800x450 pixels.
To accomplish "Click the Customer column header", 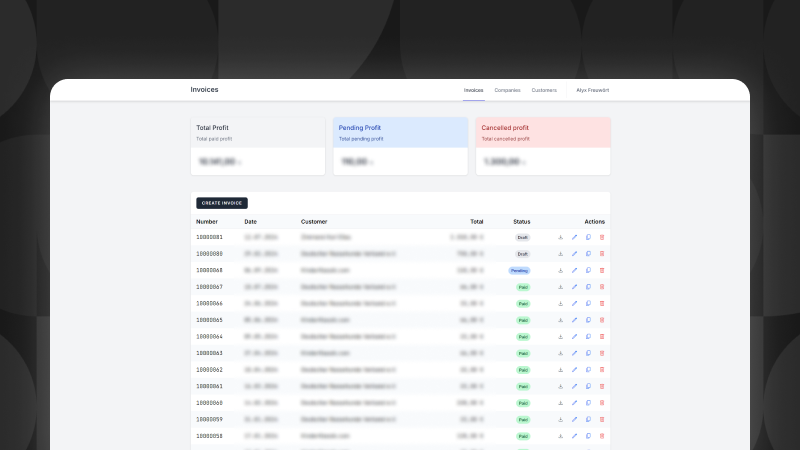I will pyautogui.click(x=314, y=222).
